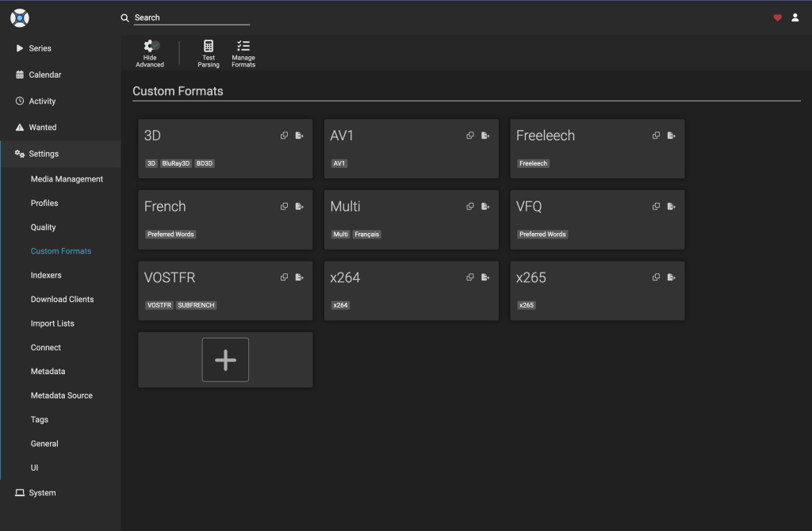Export the French custom format
This screenshot has height=531, width=812.
click(x=299, y=207)
